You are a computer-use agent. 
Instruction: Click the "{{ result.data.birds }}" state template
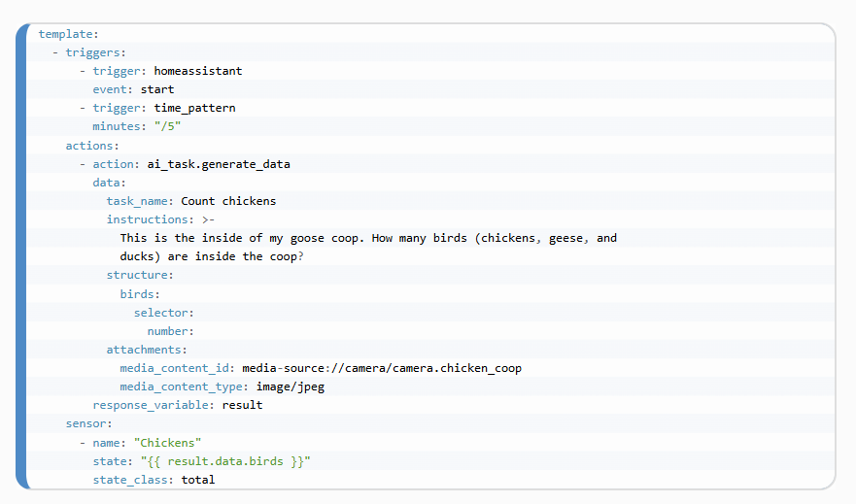point(224,460)
